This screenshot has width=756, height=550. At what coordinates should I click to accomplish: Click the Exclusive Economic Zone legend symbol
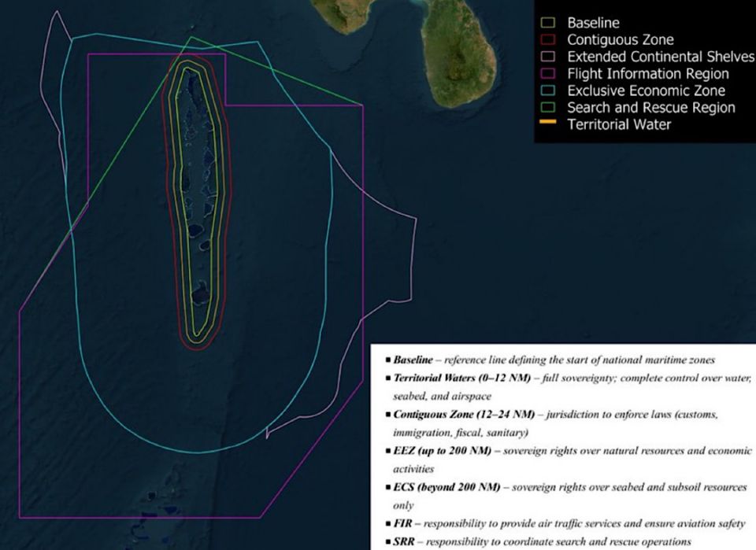pyautogui.click(x=547, y=90)
